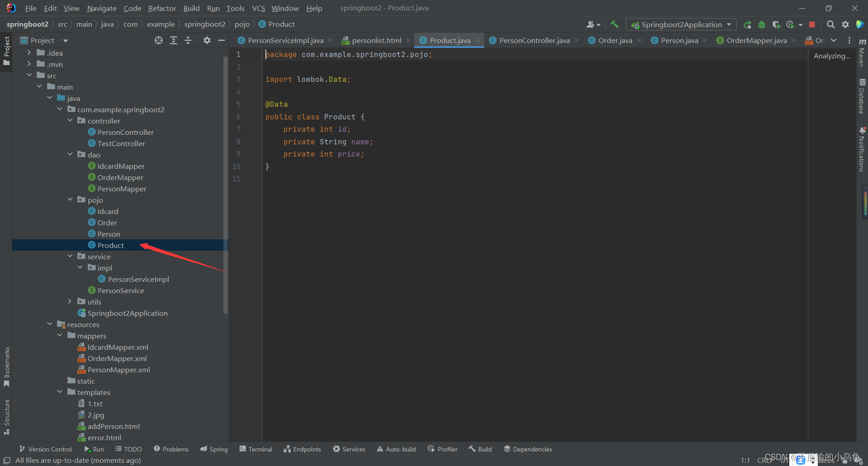The width and height of the screenshot is (868, 466).
Task: Click the pojo breadcrumb
Action: (x=242, y=24)
